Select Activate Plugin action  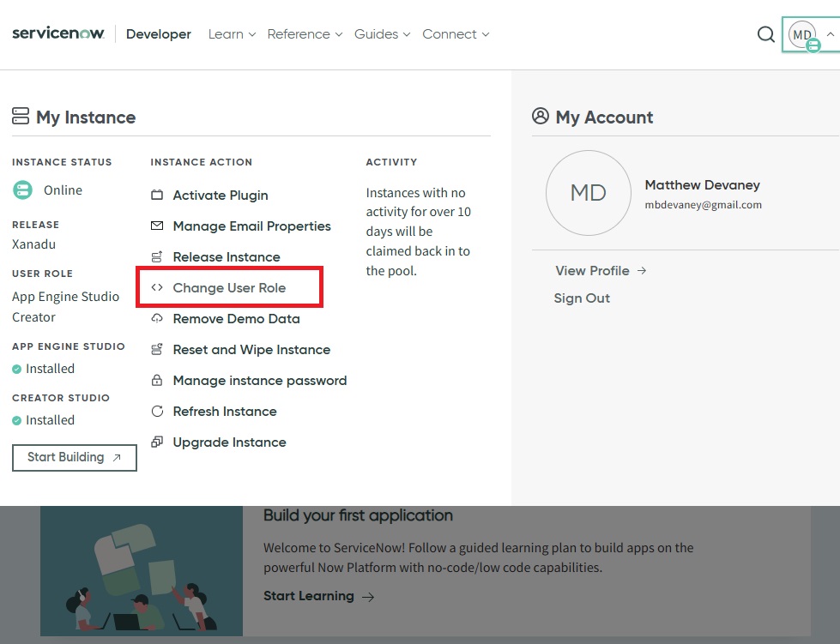[221, 196]
